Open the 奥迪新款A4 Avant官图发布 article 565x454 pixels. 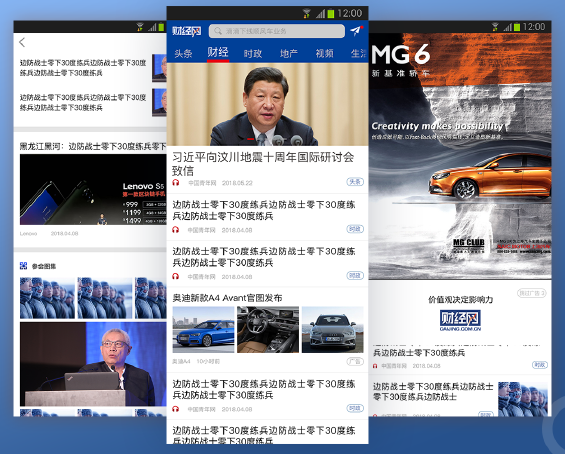(227, 298)
